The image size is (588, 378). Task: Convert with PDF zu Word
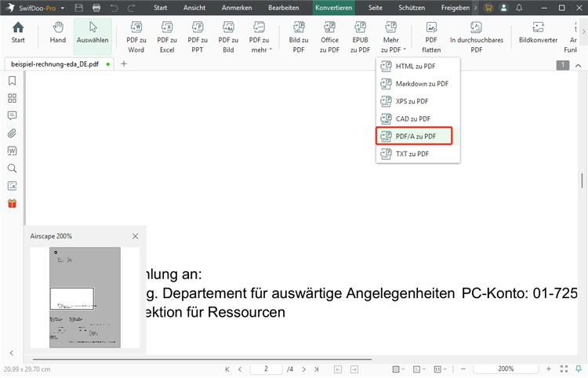(136, 37)
